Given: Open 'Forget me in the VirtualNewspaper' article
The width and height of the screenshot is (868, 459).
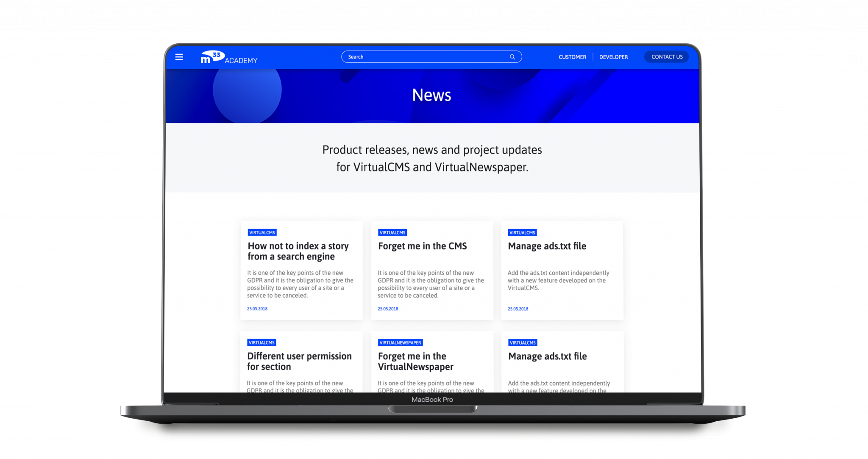Looking at the screenshot, I should click(415, 361).
